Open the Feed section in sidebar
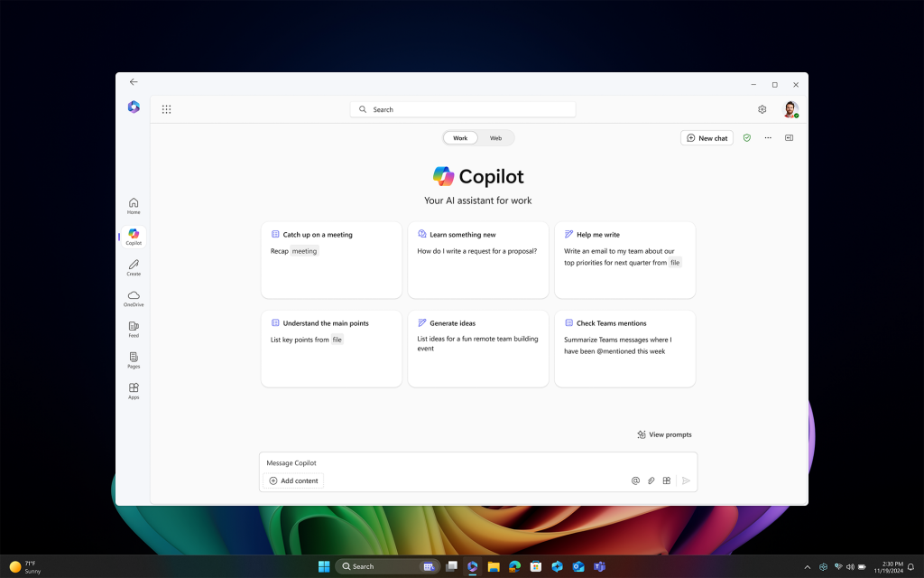The image size is (924, 578). click(133, 330)
